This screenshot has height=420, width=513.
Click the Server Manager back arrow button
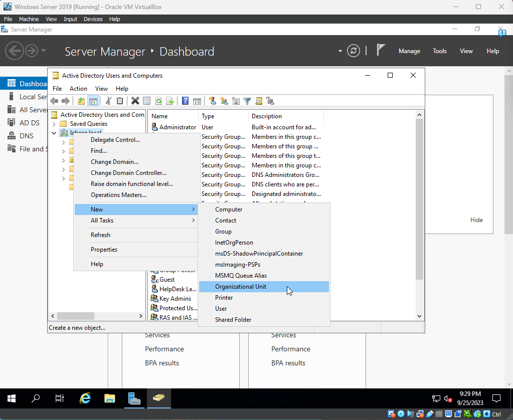(15, 51)
